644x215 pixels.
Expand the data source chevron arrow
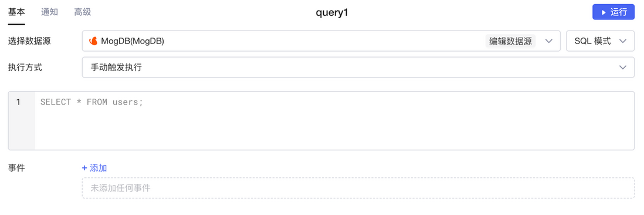(x=549, y=41)
